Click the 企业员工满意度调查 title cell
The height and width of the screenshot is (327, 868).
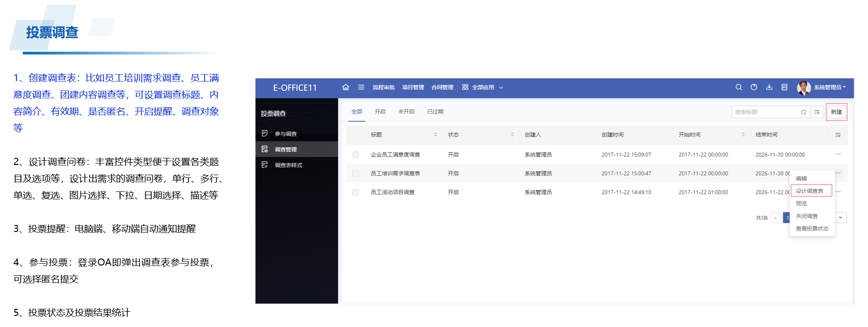coord(395,155)
